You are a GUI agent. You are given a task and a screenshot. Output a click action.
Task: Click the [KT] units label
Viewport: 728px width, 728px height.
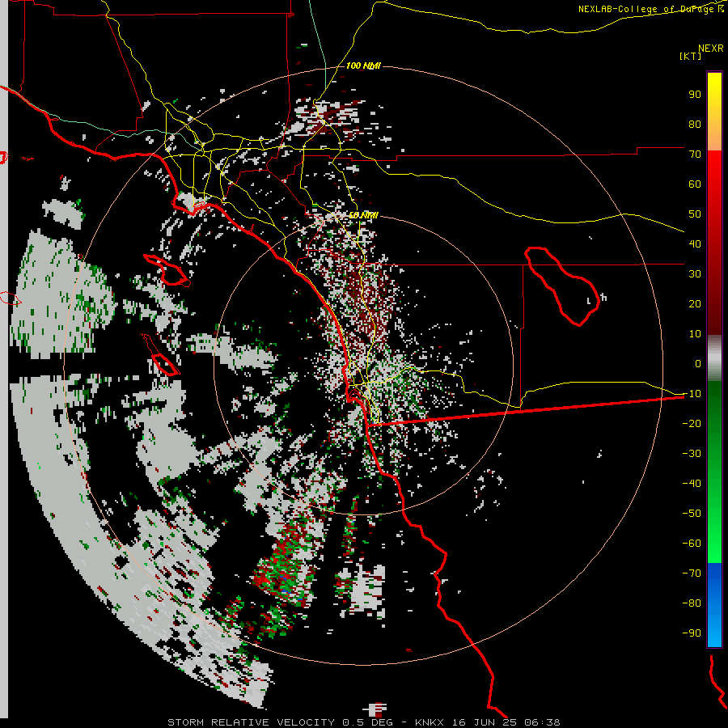click(691, 56)
